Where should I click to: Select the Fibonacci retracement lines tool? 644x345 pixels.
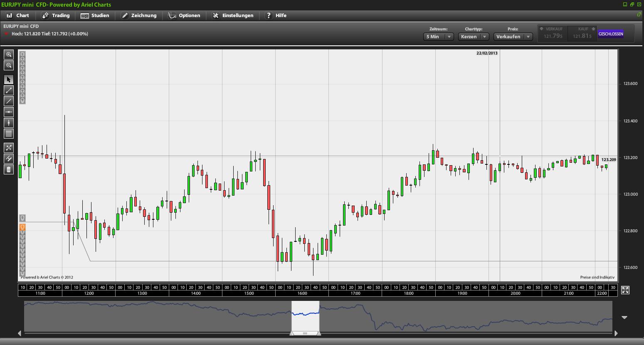click(9, 134)
